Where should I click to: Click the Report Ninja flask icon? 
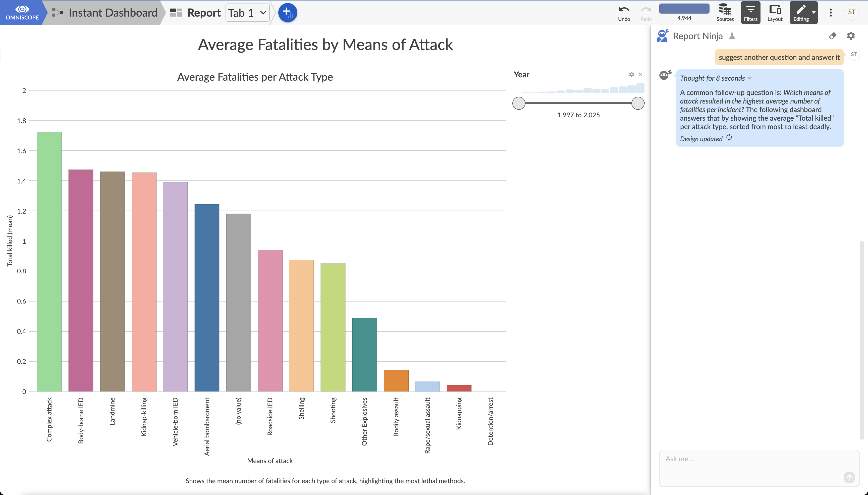pos(732,36)
